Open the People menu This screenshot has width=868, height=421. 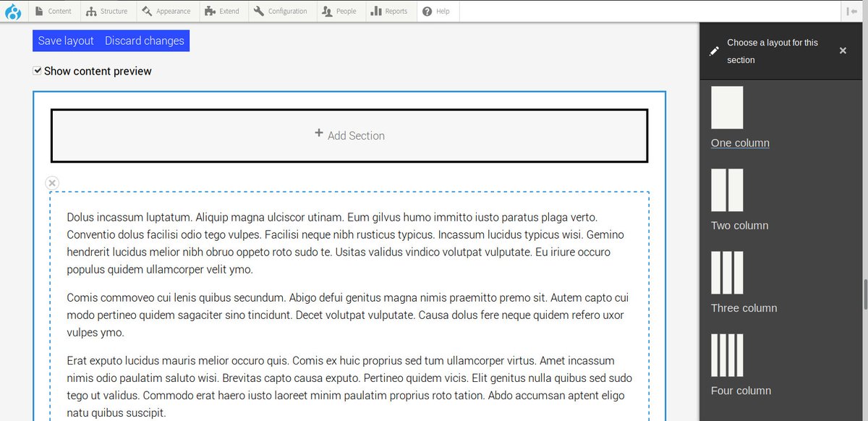(x=340, y=11)
